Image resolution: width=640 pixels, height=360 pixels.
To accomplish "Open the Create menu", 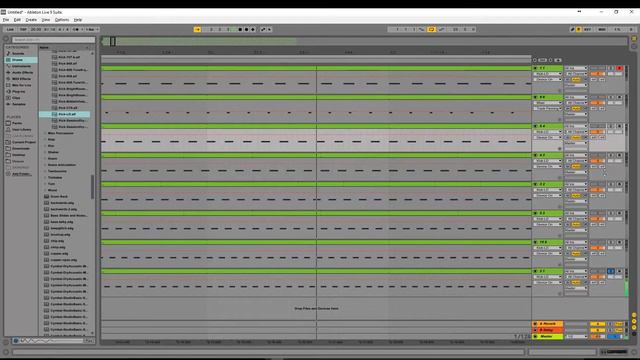I will (x=31, y=20).
